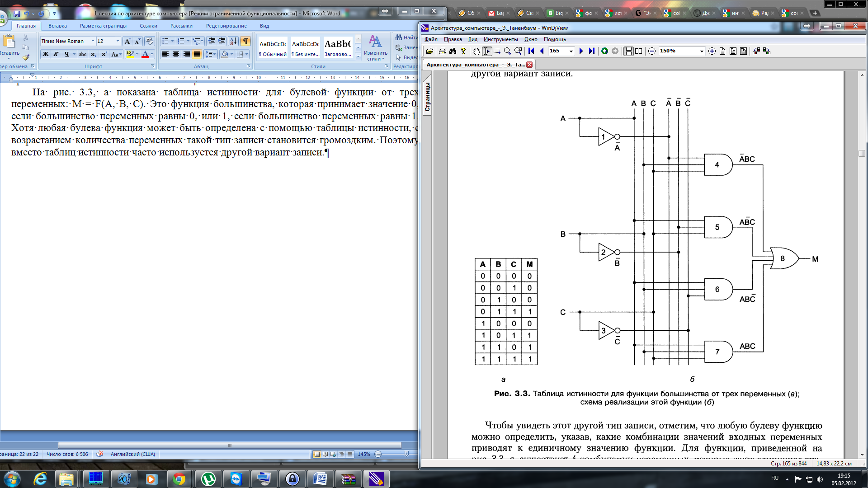This screenshot has height=488, width=868.
Task: Open the Помощь menu in WinDjView
Action: coord(555,39)
